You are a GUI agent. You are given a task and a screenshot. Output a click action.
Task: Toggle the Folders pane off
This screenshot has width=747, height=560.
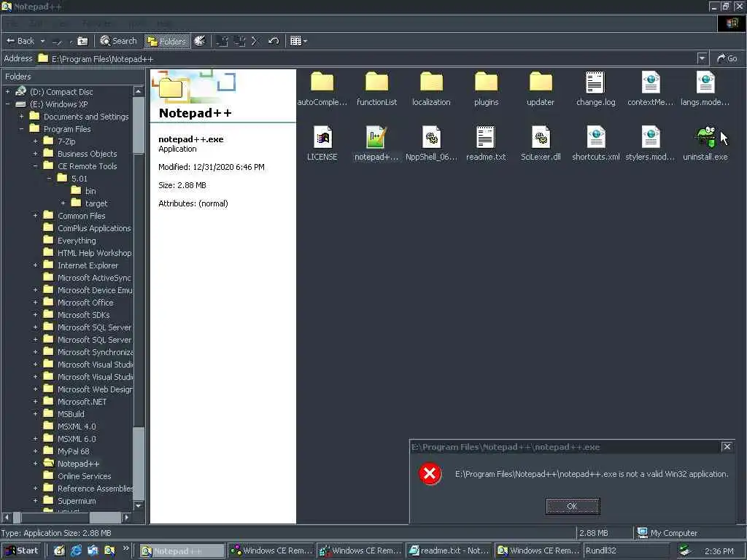point(166,42)
